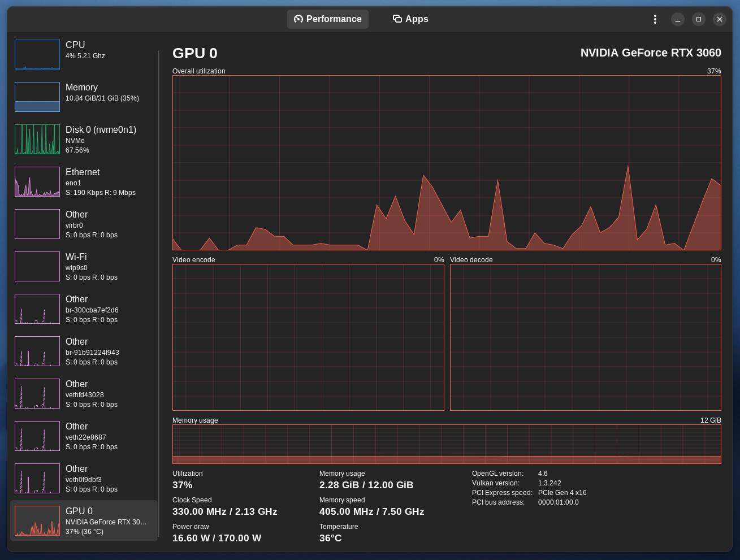Switch to the Apps tab
The image size is (740, 560).
[410, 19]
